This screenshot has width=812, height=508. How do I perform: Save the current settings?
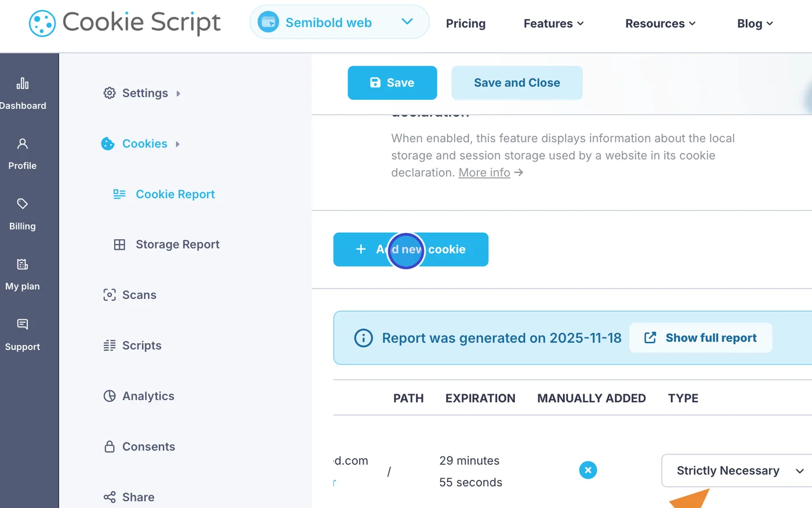coord(392,82)
